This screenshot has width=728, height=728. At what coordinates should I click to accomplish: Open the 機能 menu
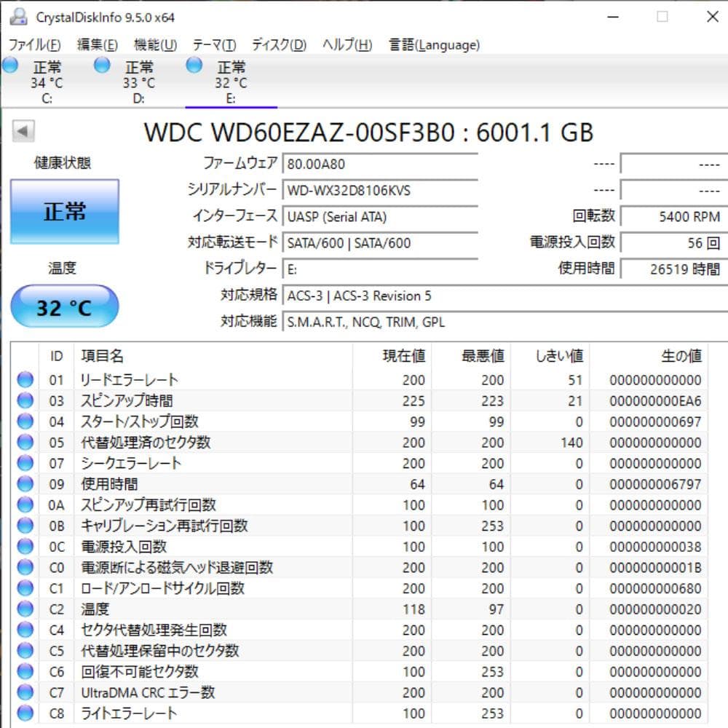click(x=152, y=44)
